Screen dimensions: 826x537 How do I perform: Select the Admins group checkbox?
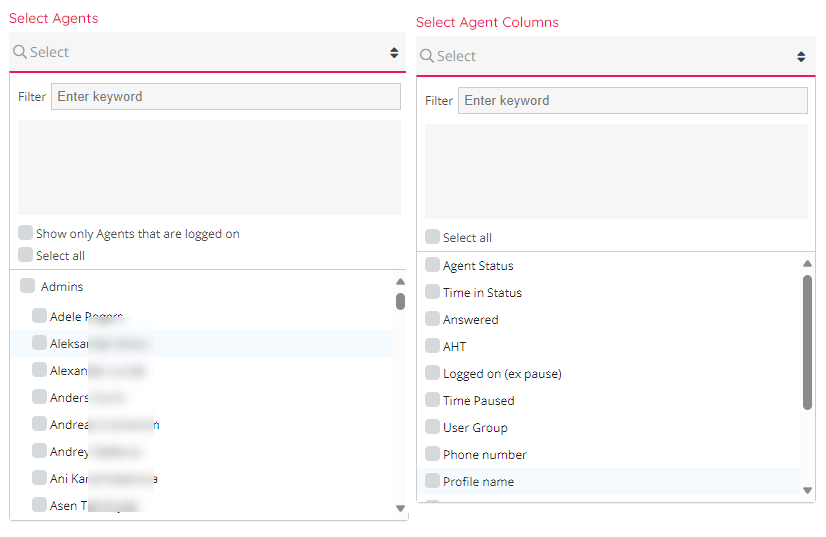click(27, 286)
